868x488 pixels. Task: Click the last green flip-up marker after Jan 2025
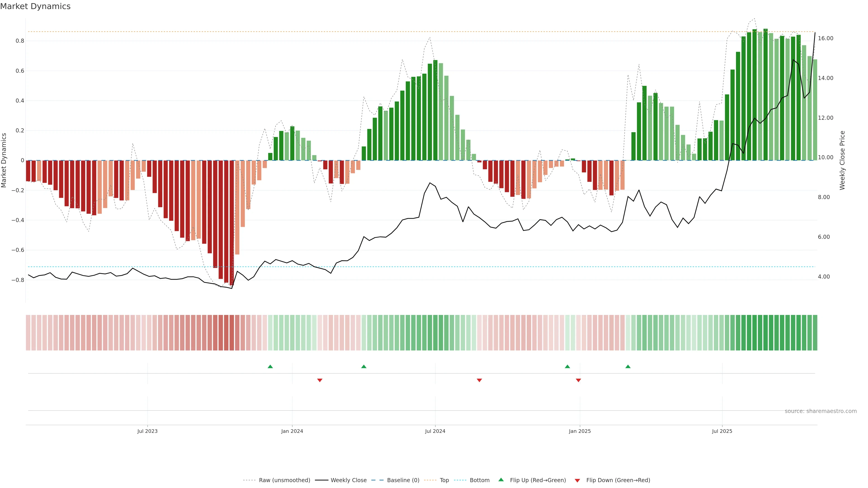pos(628,366)
